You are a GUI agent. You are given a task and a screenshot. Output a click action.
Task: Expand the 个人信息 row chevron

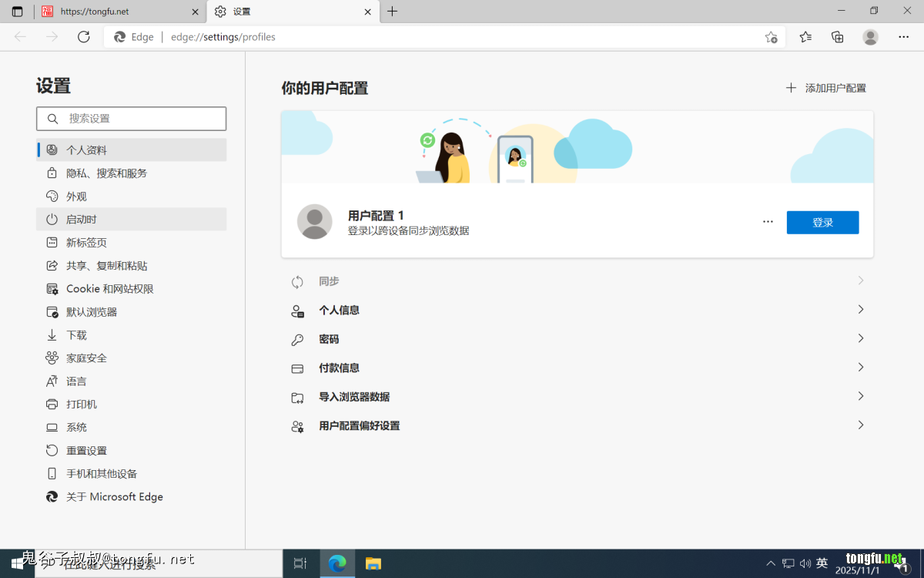click(861, 310)
